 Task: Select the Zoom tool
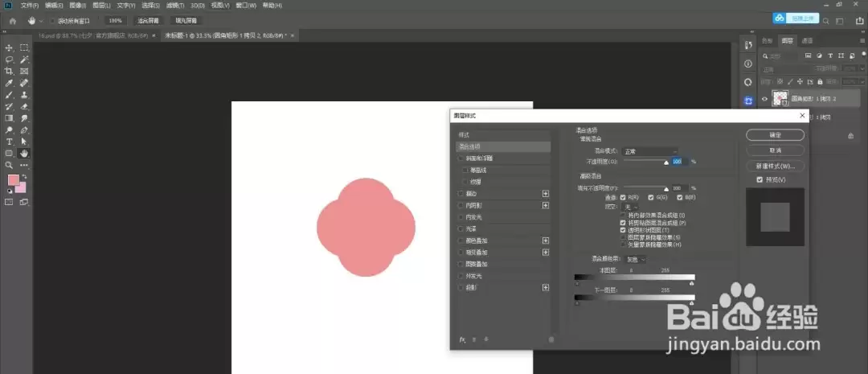tap(10, 165)
